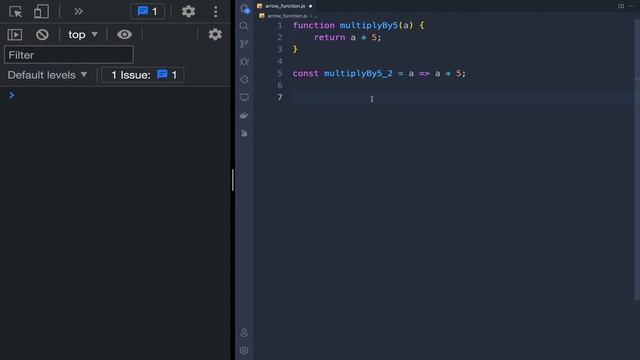Show more DevTools tabs via double chevron
Image resolution: width=640 pixels, height=360 pixels.
click(x=78, y=11)
